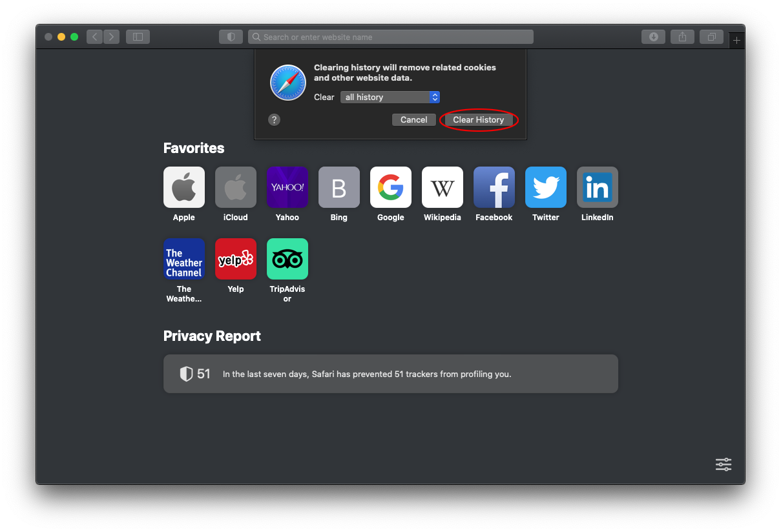This screenshot has width=781, height=532.
Task: Open start page customization sliders icon
Action: (724, 464)
